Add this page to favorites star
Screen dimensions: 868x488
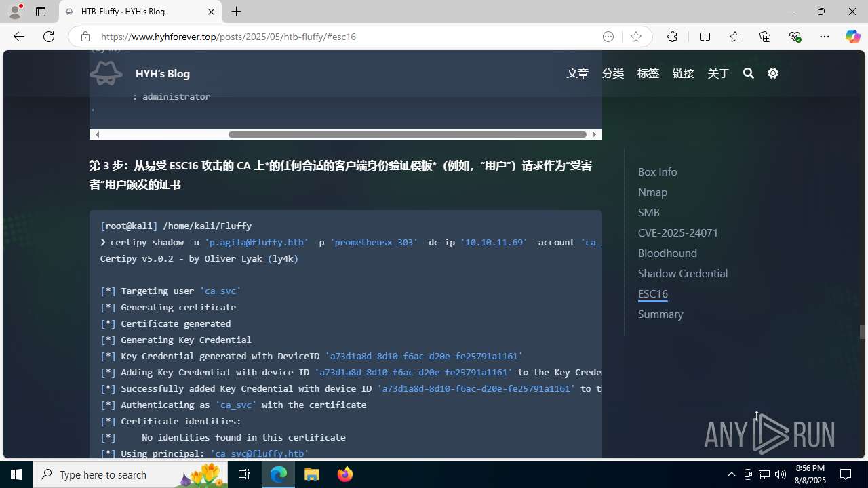coord(635,37)
